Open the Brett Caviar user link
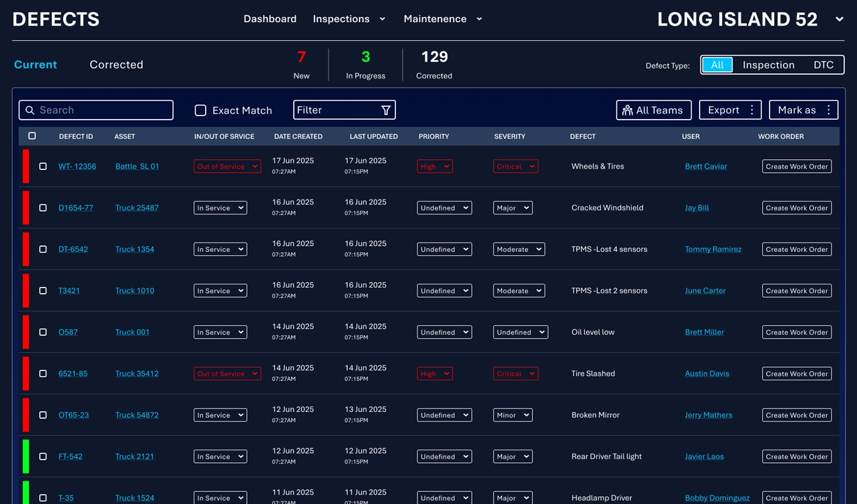Viewport: 857px width, 504px height. click(706, 167)
